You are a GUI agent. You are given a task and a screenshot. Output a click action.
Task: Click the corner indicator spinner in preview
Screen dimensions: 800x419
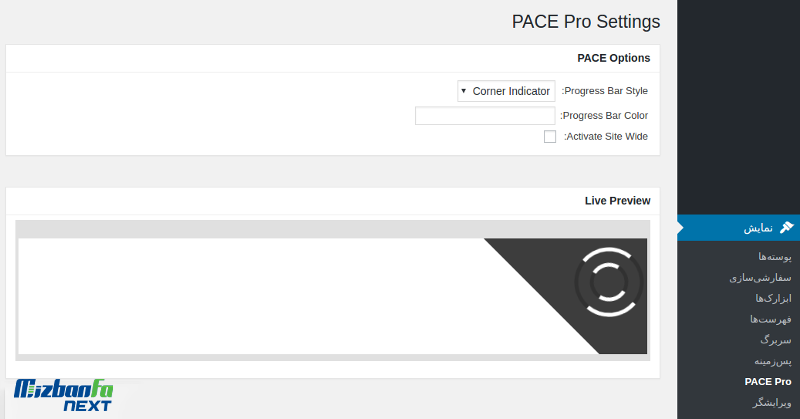(x=608, y=282)
